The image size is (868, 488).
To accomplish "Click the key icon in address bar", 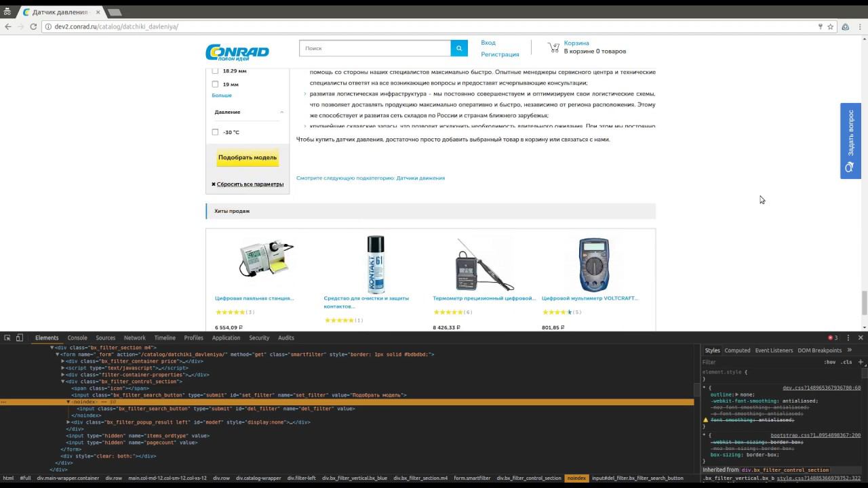I will tap(820, 26).
